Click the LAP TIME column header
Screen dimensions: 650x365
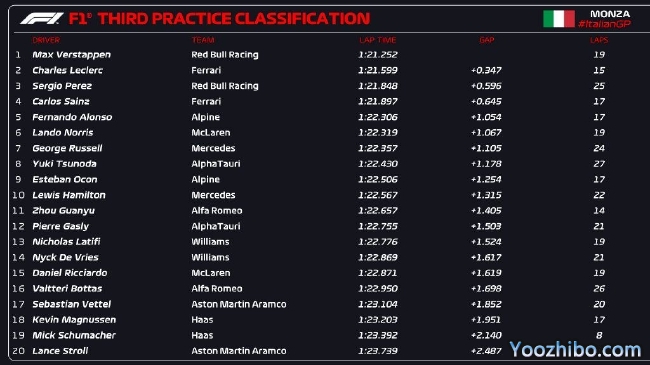coord(378,40)
